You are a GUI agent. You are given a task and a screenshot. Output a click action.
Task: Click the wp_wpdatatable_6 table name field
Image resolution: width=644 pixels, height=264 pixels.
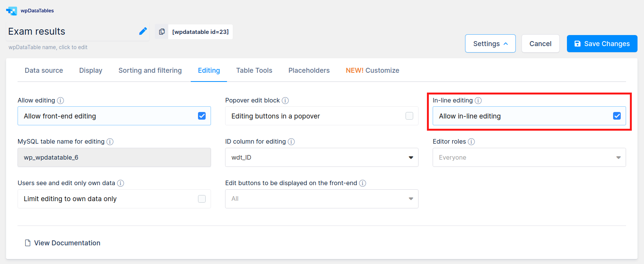click(x=114, y=157)
